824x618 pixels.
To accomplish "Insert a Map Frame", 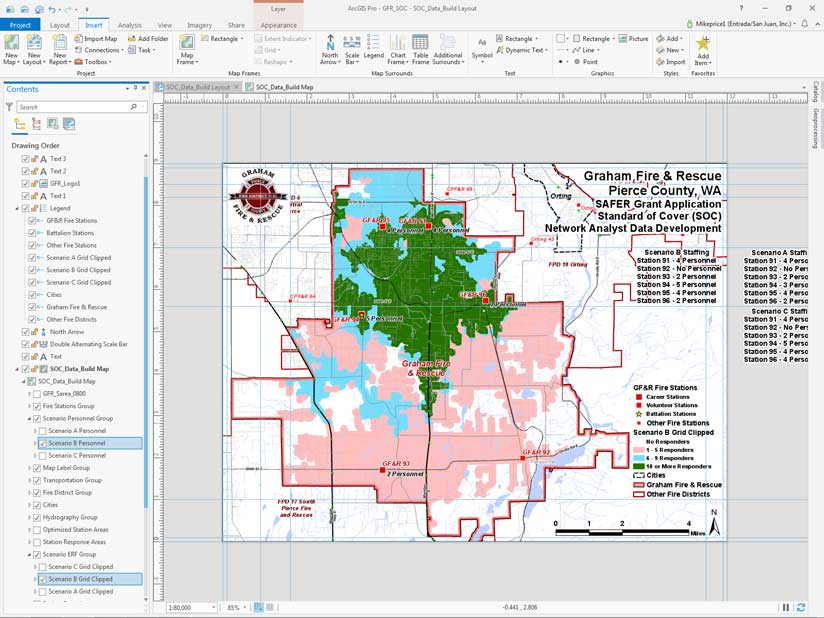I will [x=187, y=49].
